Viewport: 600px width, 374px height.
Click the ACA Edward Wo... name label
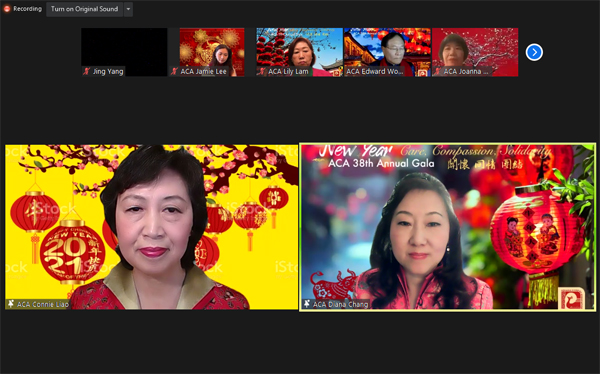(x=375, y=72)
